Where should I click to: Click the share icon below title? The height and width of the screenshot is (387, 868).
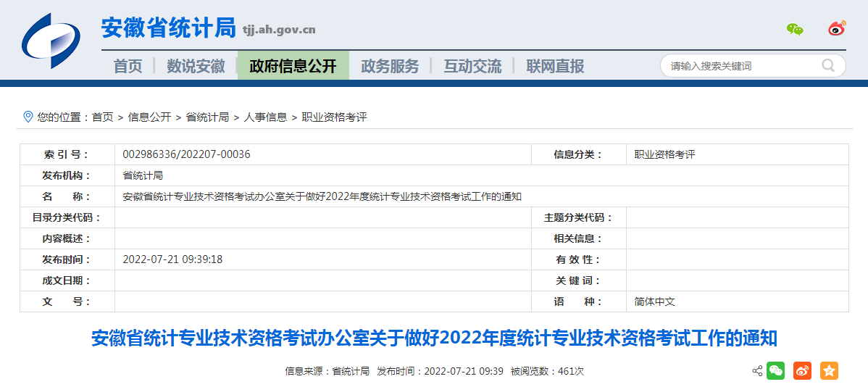[757, 371]
